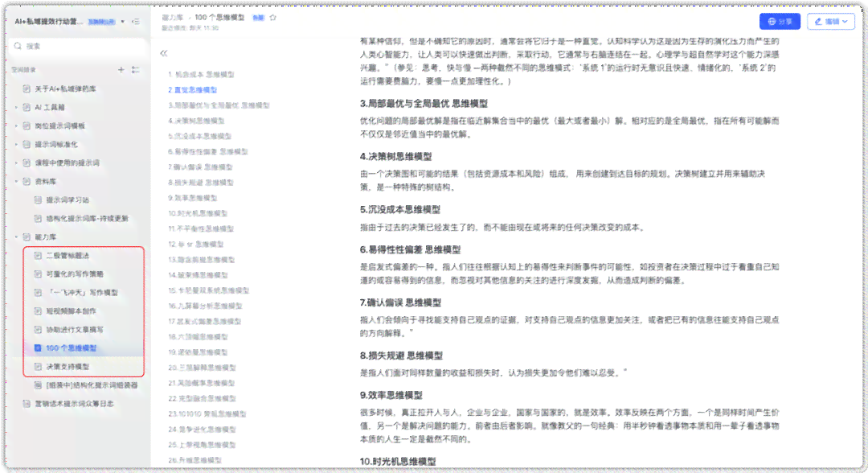868x473 pixels.
Task: Collapse the outline panel with double-chevron icon
Action: tap(164, 53)
